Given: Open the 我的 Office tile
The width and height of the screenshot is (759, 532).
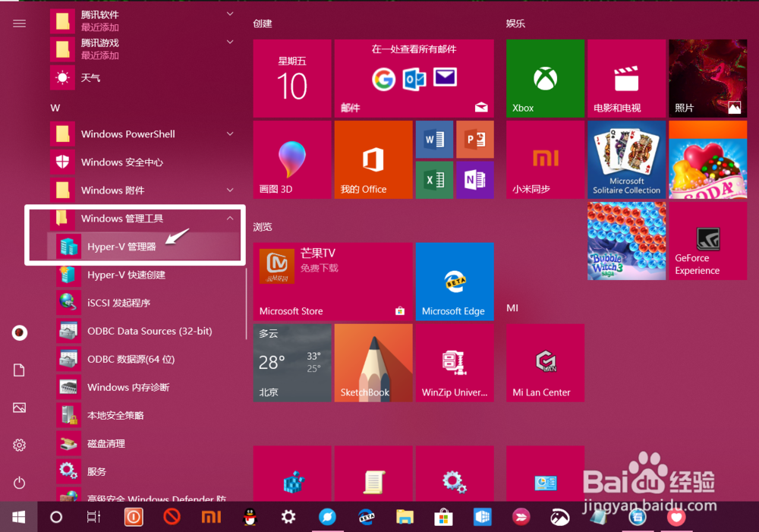Looking at the screenshot, I should pyautogui.click(x=373, y=159).
